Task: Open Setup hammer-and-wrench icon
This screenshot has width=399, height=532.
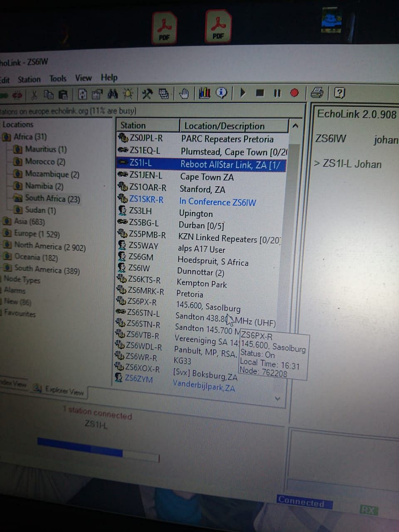Action: click(x=147, y=94)
